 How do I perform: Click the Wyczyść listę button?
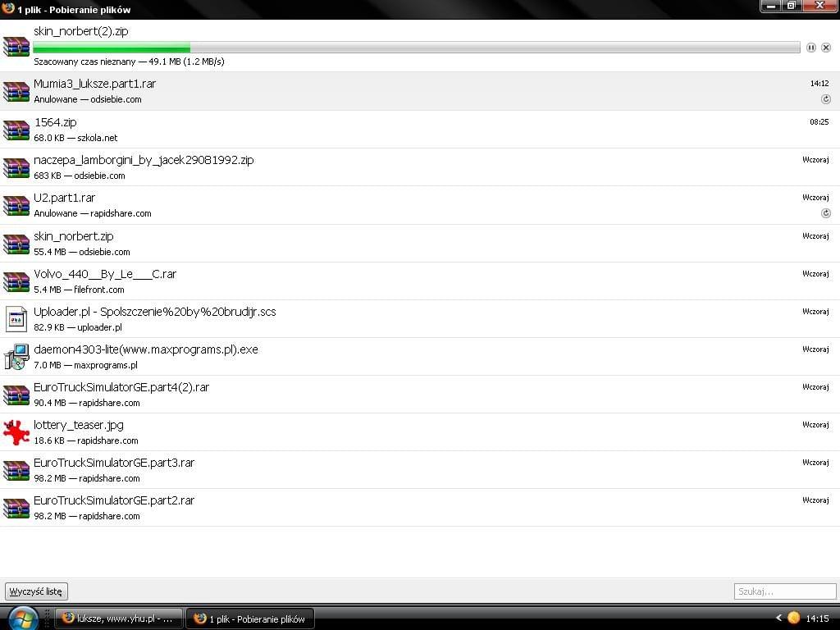36,591
